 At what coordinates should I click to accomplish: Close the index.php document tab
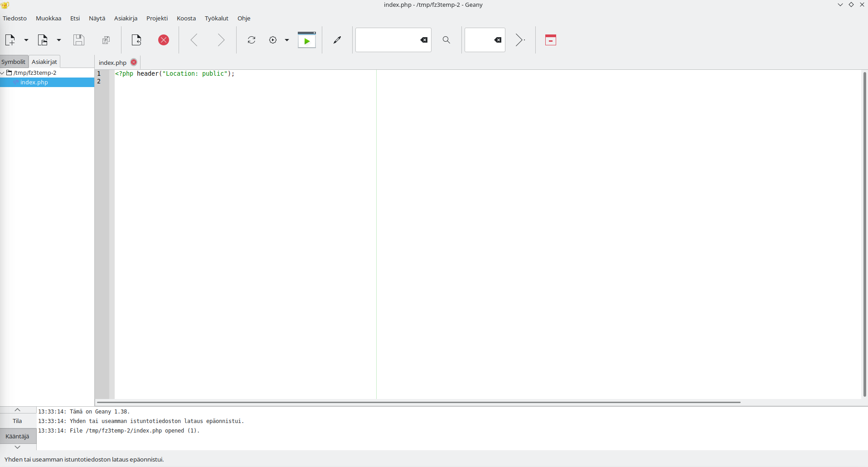pyautogui.click(x=134, y=62)
